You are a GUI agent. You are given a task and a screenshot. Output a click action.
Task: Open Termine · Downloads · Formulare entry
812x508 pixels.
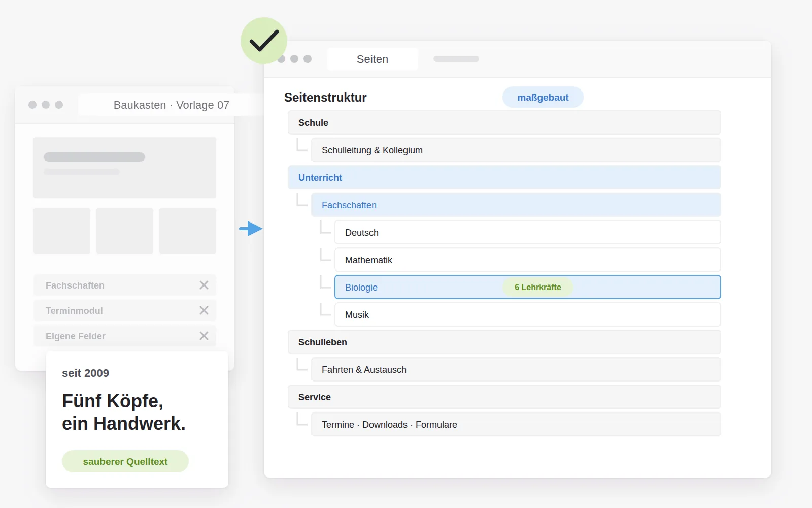[x=516, y=424]
